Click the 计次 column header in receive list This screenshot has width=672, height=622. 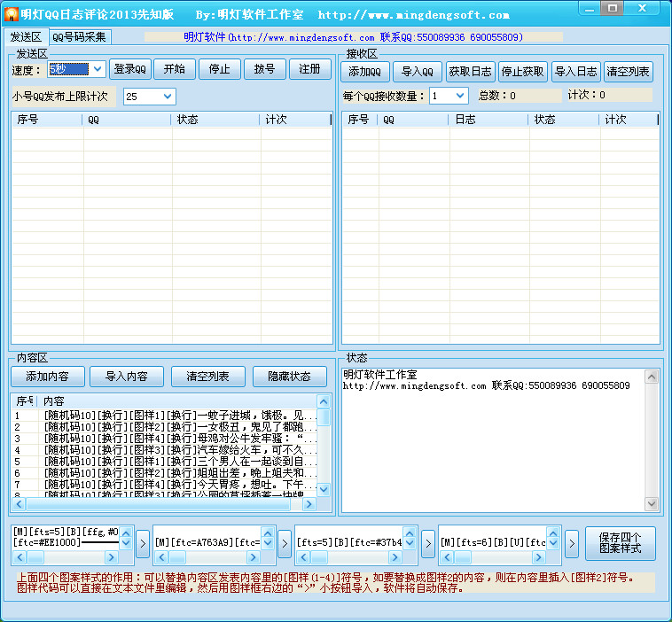coord(628,120)
